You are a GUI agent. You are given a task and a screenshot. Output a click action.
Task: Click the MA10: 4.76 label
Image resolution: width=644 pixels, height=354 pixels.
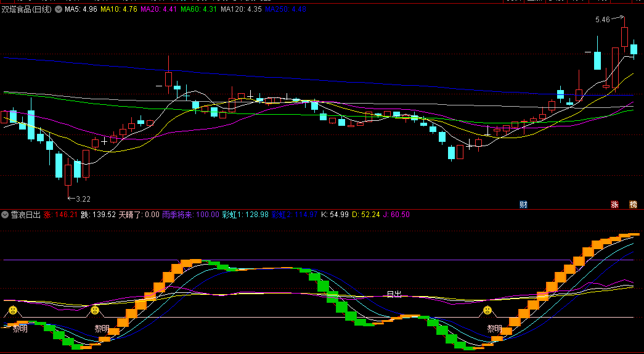pyautogui.click(x=119, y=9)
